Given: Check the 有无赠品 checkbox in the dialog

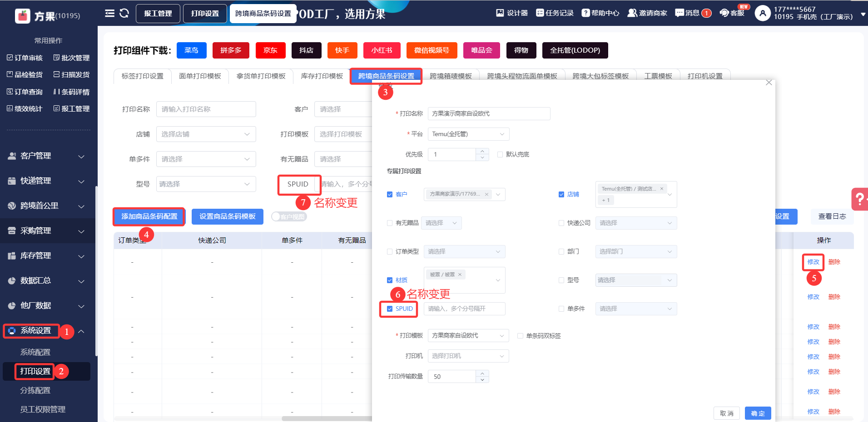Looking at the screenshot, I should point(390,223).
